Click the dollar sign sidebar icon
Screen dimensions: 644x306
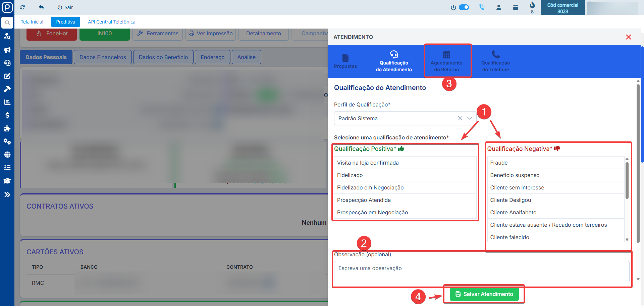[7, 115]
